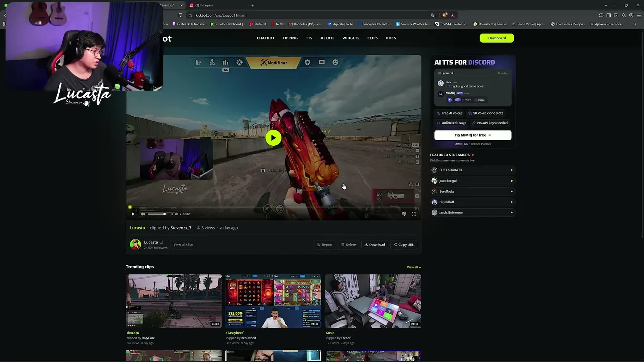Viewport: 644px width, 362px height.
Task: Go to the TTS section
Action: click(309, 38)
